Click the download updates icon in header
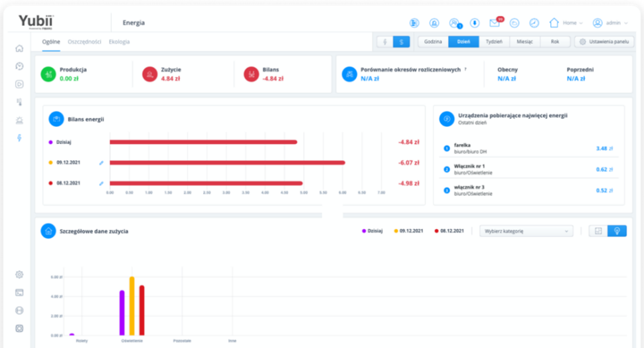644x348 pixels. pos(475,23)
